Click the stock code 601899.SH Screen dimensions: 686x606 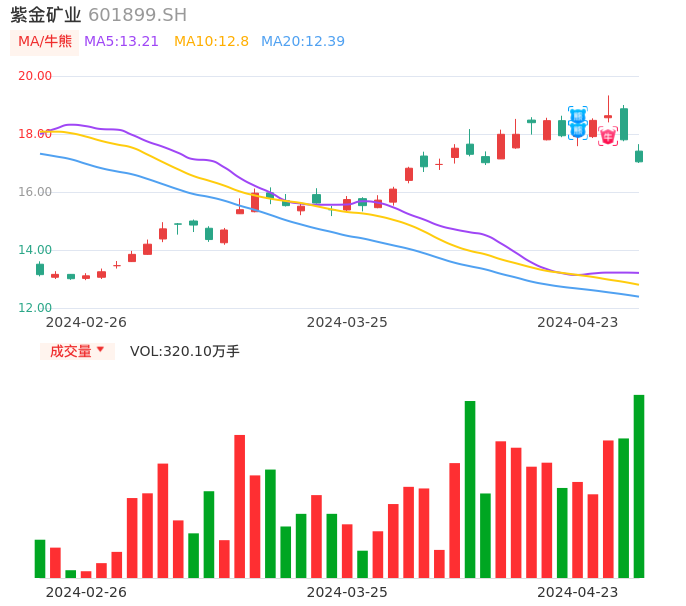(x=137, y=15)
